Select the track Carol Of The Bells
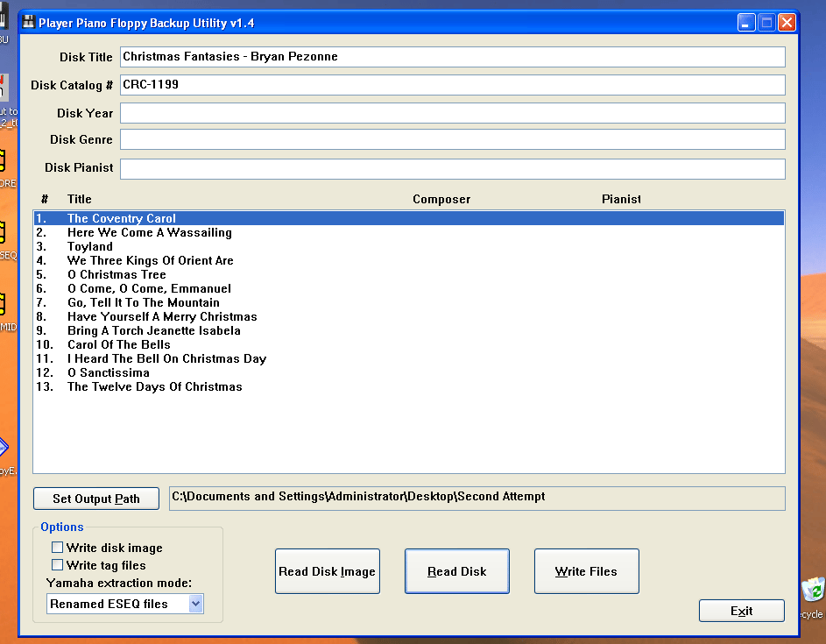The image size is (826, 644). [118, 344]
